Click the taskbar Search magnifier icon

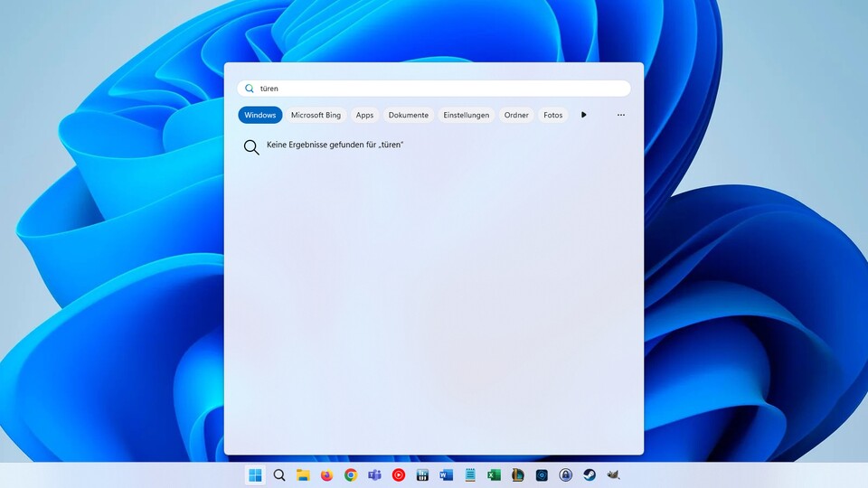pos(279,475)
